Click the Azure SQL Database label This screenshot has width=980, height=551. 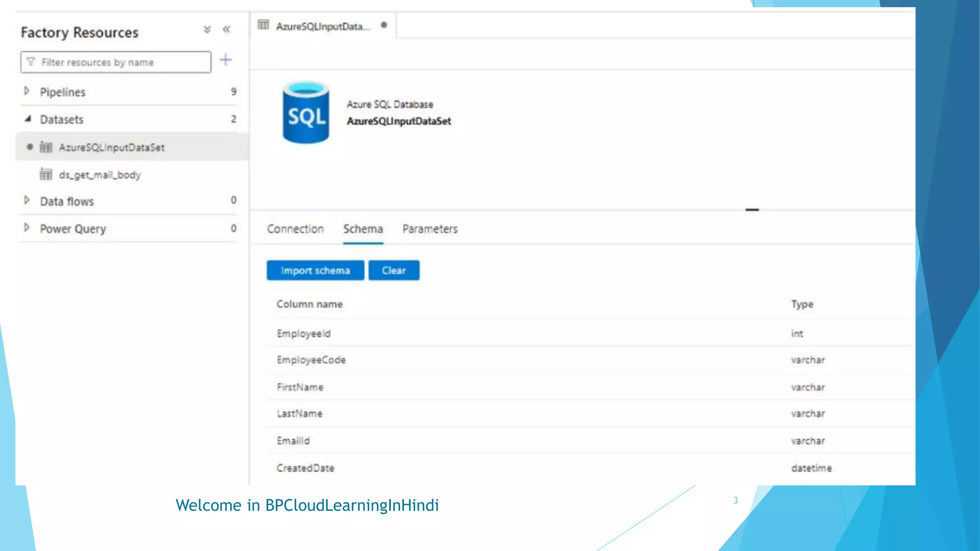[390, 104]
